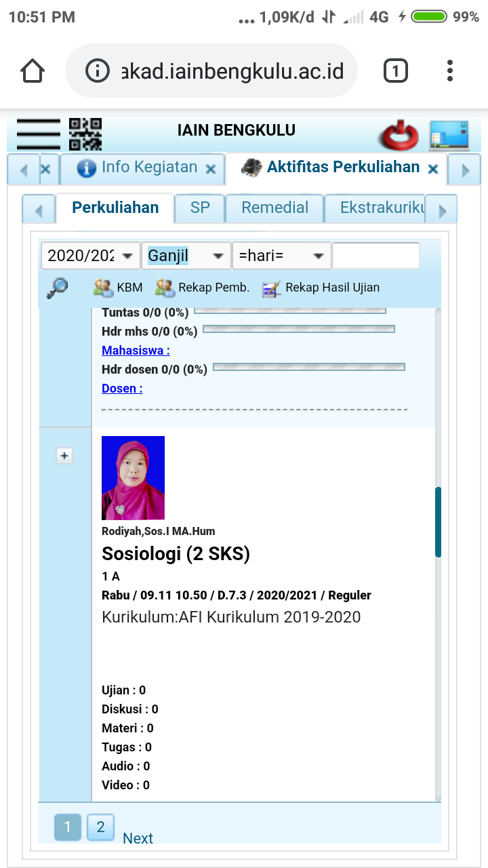Close the Info Kegiatan tab

click(211, 169)
